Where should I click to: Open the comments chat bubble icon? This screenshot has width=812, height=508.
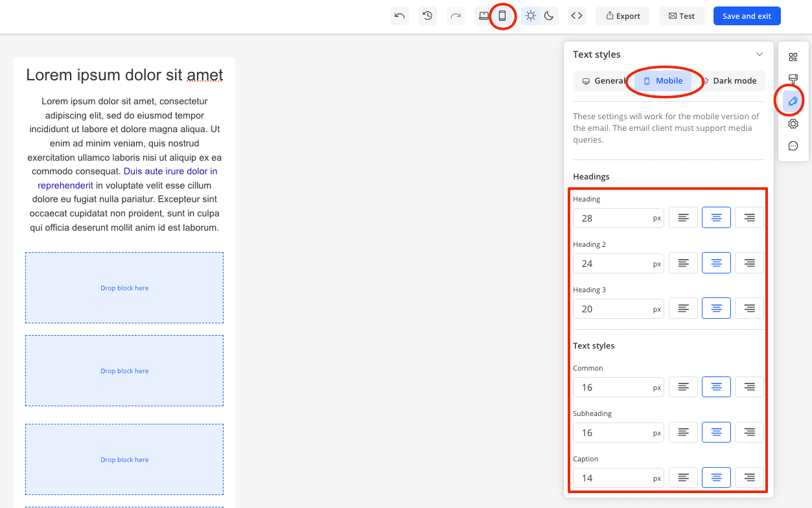[793, 146]
